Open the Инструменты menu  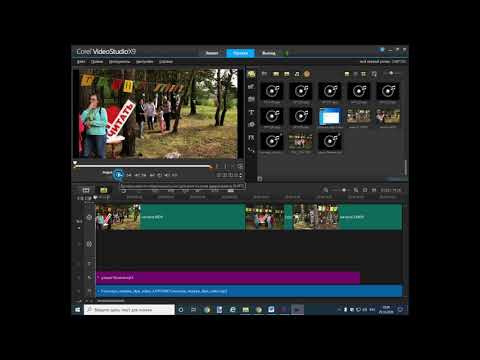(x=119, y=62)
